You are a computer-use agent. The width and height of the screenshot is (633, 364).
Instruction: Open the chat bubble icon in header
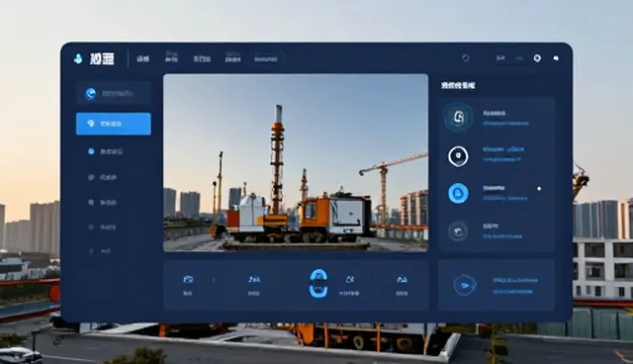[x=556, y=58]
